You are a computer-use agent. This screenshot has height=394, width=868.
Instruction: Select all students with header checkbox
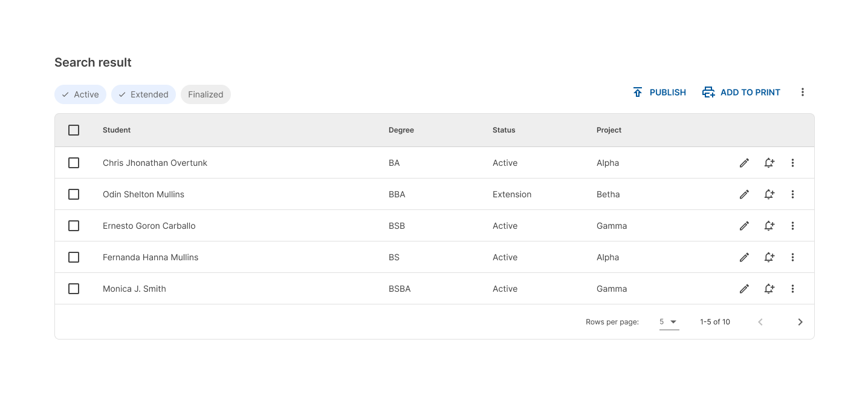click(x=74, y=130)
